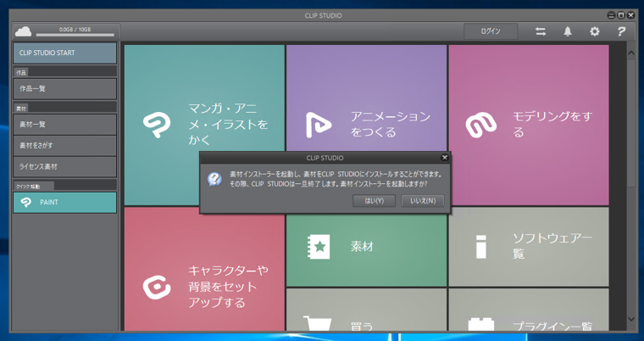Click the 作品 section header
The width and height of the screenshot is (644, 341).
point(20,72)
